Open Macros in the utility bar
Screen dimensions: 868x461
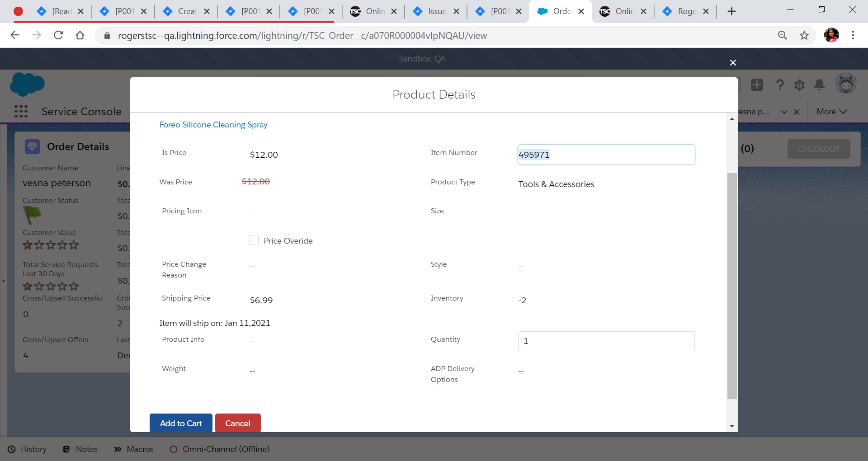[x=134, y=449]
